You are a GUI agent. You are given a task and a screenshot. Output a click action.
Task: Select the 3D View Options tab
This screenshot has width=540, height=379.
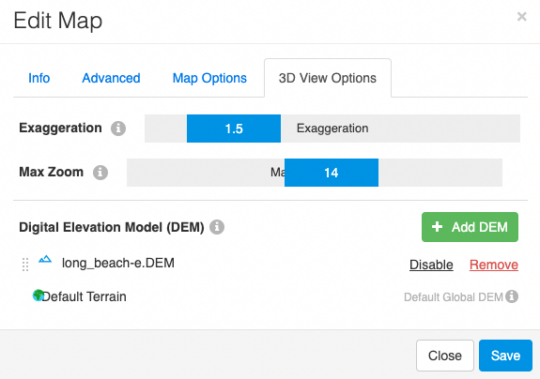click(328, 78)
